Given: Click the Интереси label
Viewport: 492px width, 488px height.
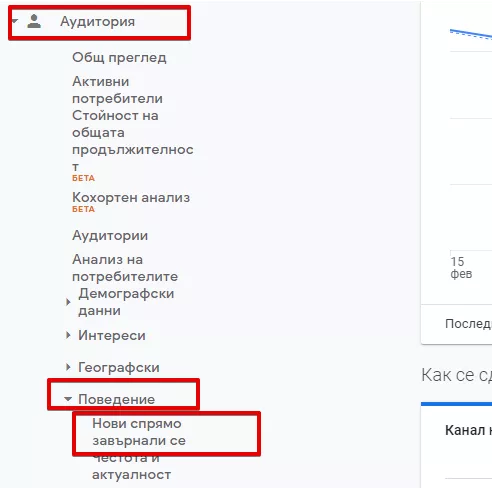Looking at the screenshot, I should (112, 335).
